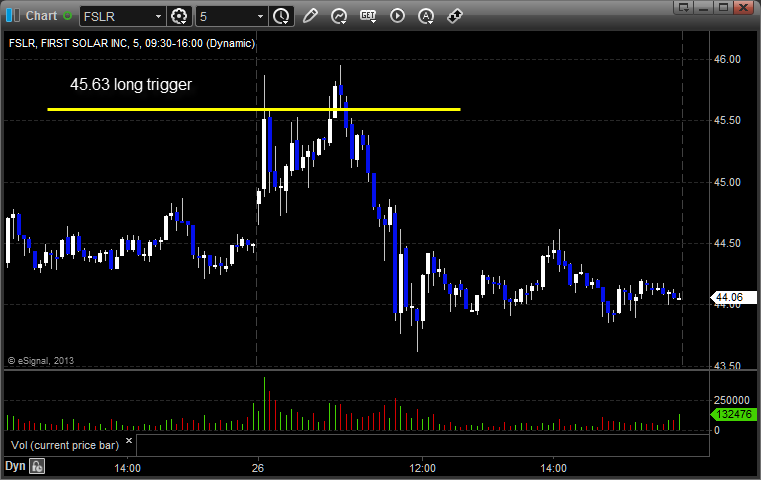Click the green 132476 volume marker

733,414
